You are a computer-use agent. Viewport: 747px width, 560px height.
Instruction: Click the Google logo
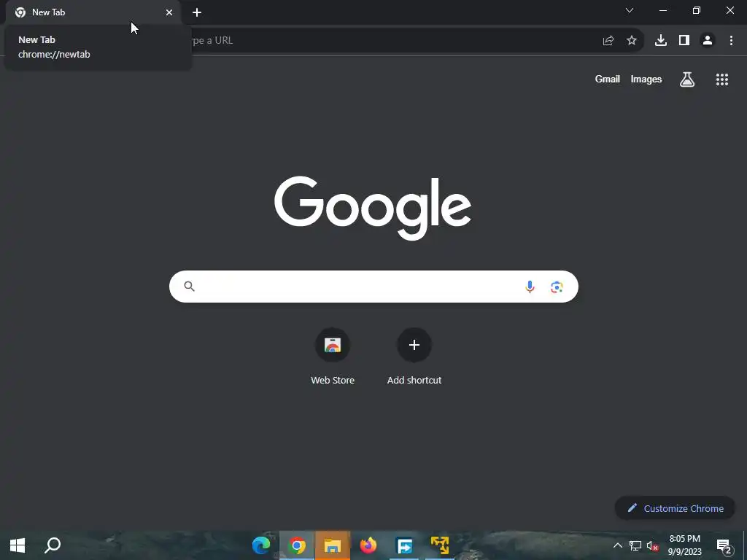click(x=373, y=208)
